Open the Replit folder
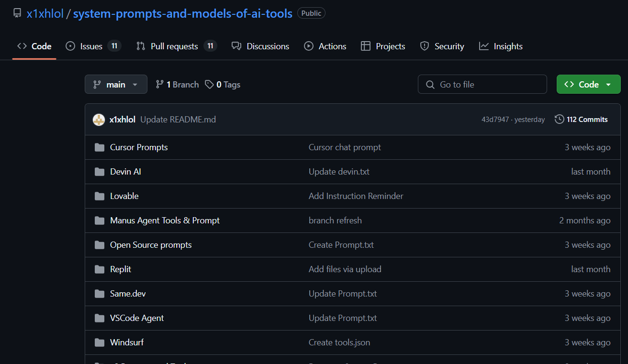The image size is (628, 364). click(121, 269)
